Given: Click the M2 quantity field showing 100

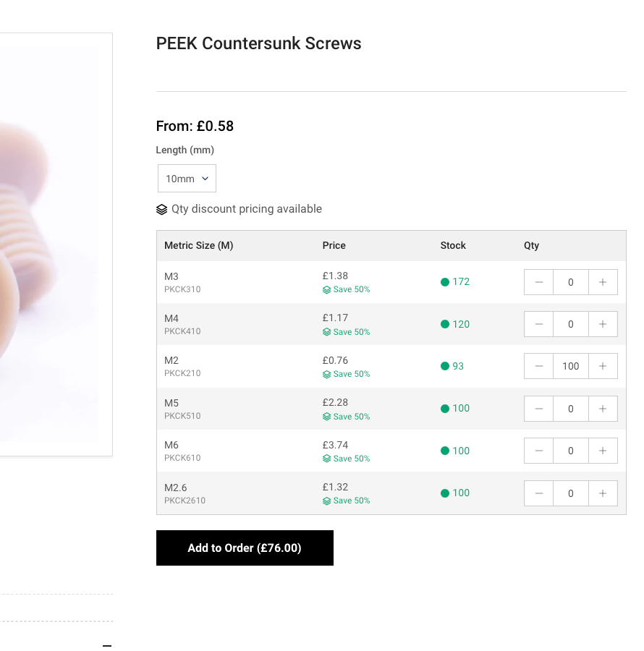Looking at the screenshot, I should (571, 366).
